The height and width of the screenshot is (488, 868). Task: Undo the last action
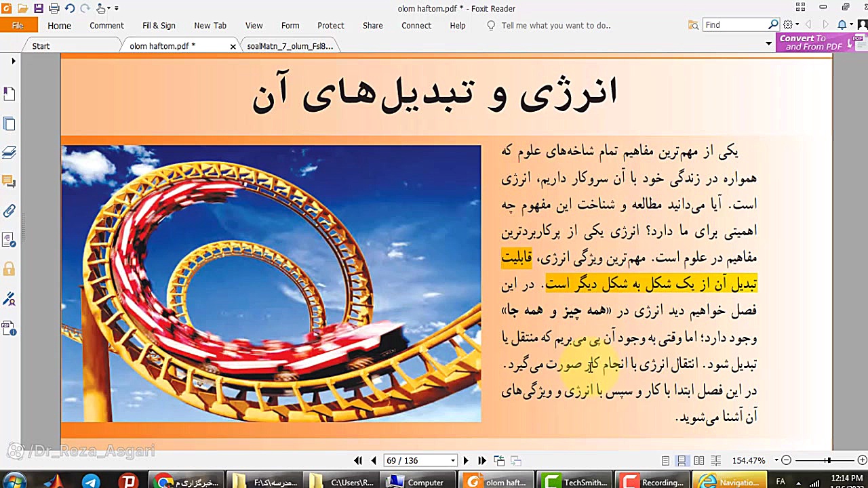[70, 8]
